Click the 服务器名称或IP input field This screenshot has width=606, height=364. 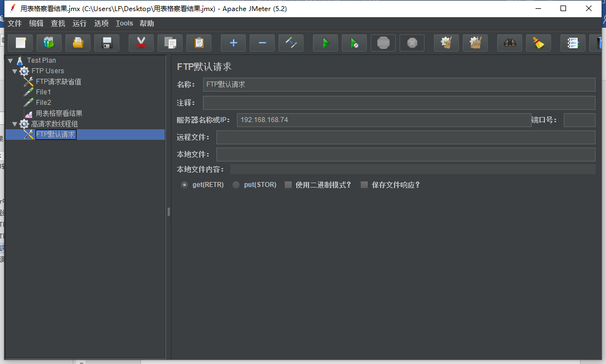(x=383, y=119)
